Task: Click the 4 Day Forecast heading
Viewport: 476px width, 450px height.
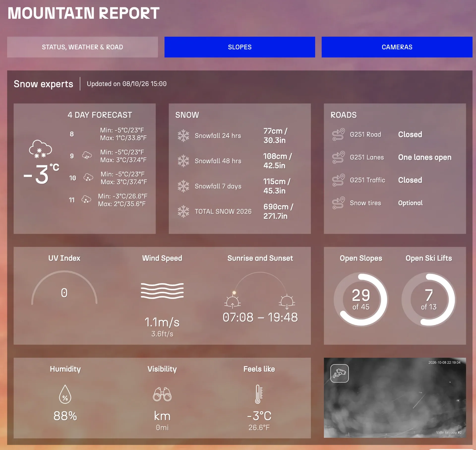Action: pyautogui.click(x=100, y=115)
